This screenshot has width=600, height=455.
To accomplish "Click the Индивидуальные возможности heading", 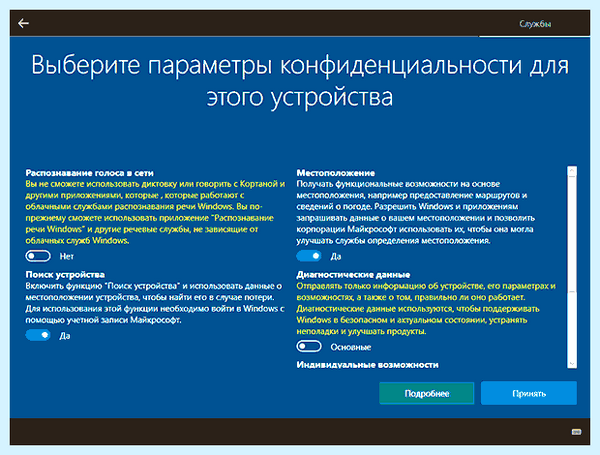I will click(367, 365).
